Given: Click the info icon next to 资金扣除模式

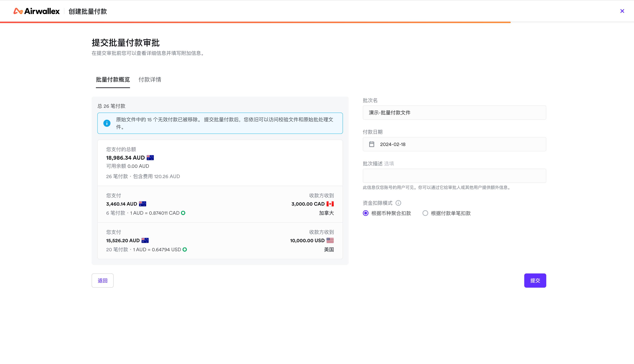Looking at the screenshot, I should point(398,203).
